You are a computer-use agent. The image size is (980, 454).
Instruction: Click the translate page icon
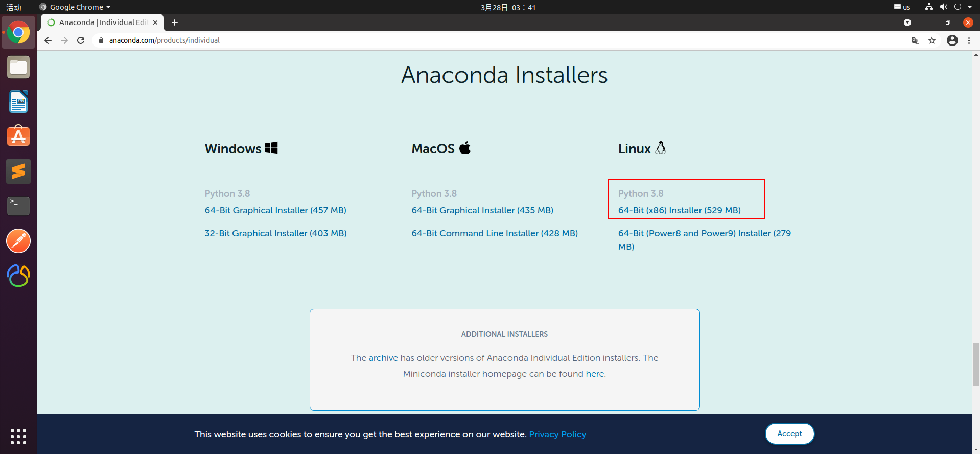point(916,40)
